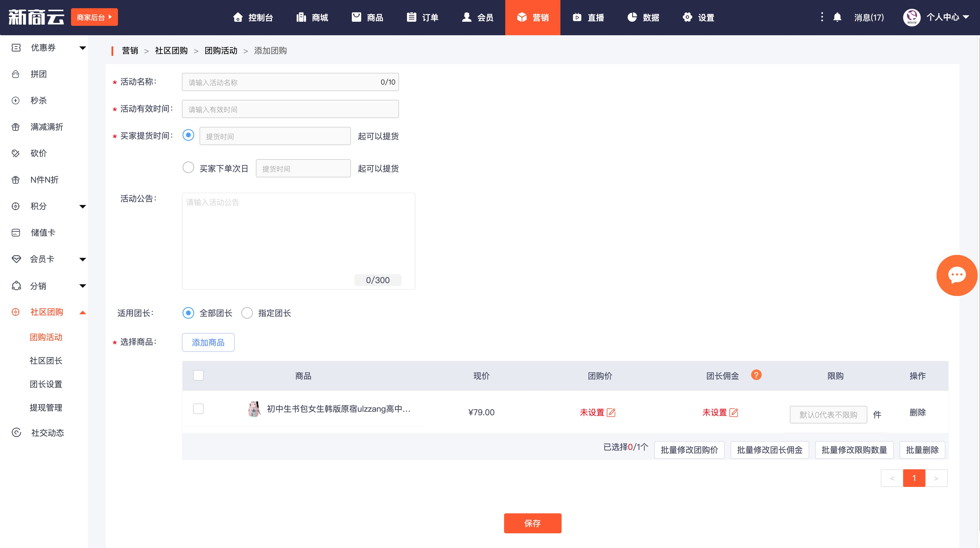Check the select-all checkbox in table header
Viewport: 980px width, 548px height.
coord(198,376)
